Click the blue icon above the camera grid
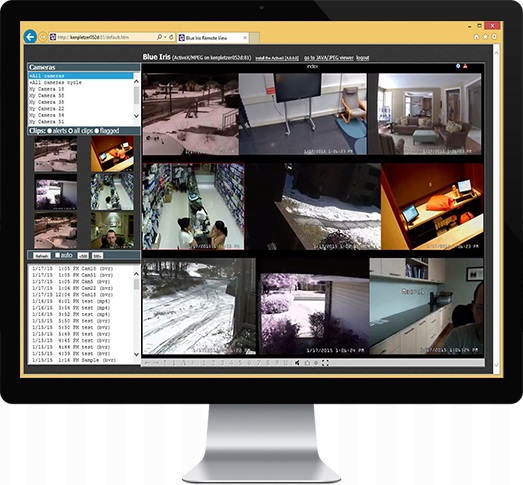The height and width of the screenshot is (485, 523). tap(458, 66)
